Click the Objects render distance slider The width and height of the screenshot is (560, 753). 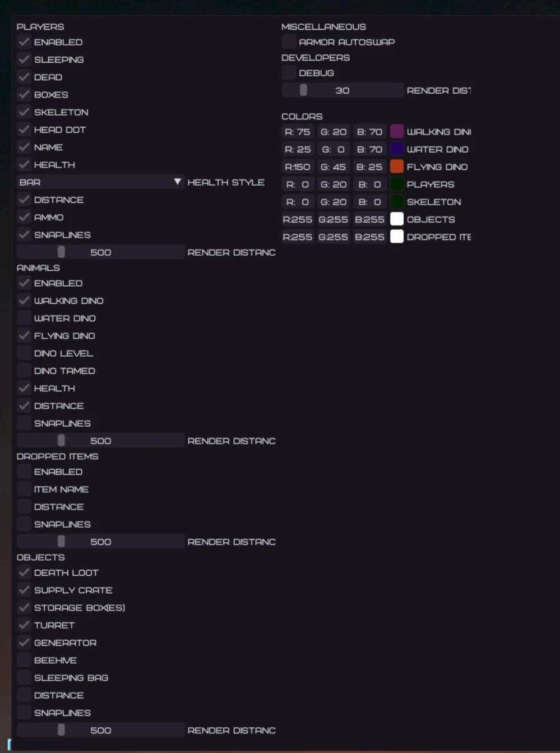100,731
